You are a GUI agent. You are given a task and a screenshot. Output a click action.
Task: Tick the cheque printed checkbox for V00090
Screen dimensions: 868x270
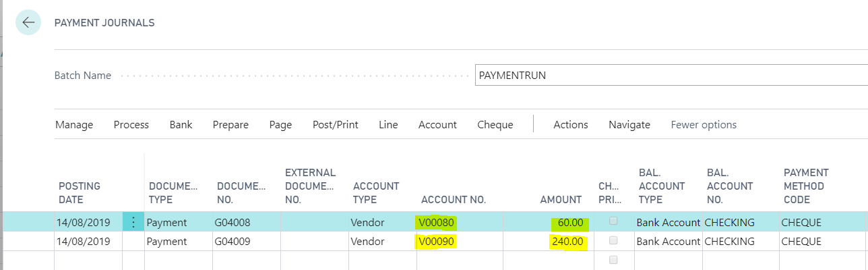tap(613, 241)
